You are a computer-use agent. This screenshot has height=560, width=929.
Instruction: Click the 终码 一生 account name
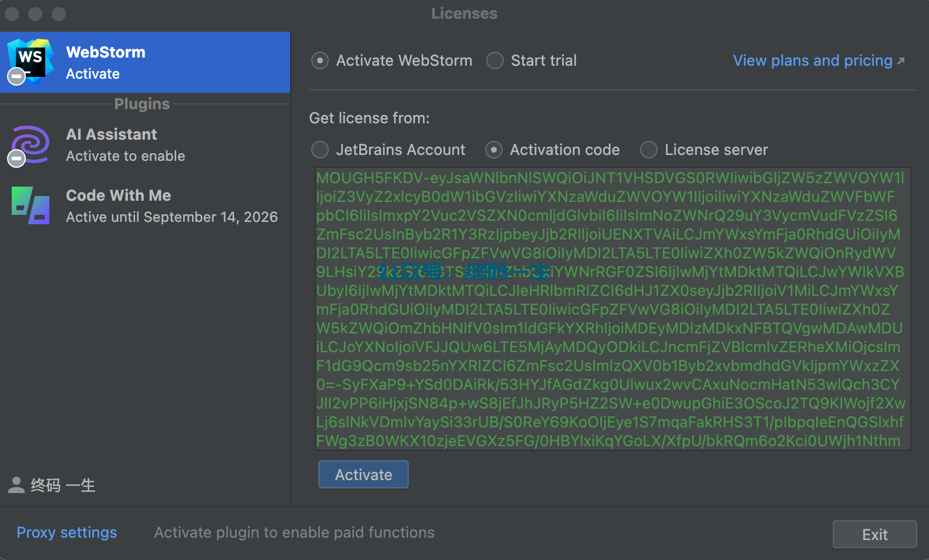tap(63, 485)
